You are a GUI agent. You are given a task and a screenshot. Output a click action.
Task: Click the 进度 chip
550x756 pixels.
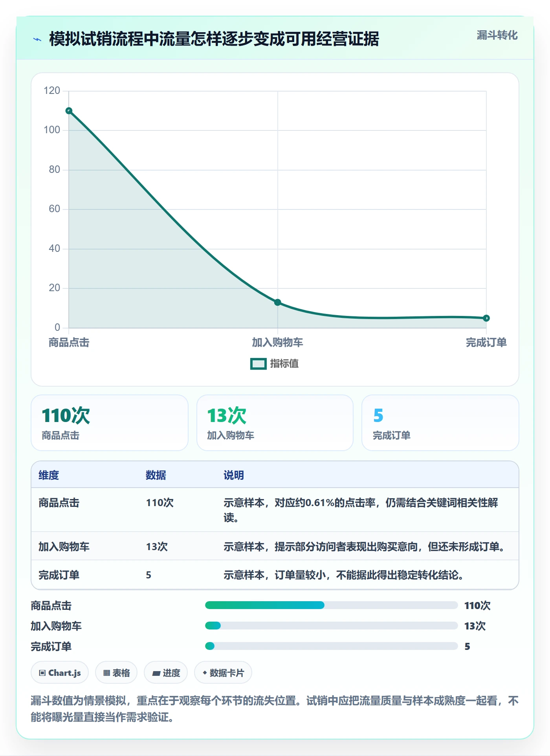pyautogui.click(x=166, y=673)
